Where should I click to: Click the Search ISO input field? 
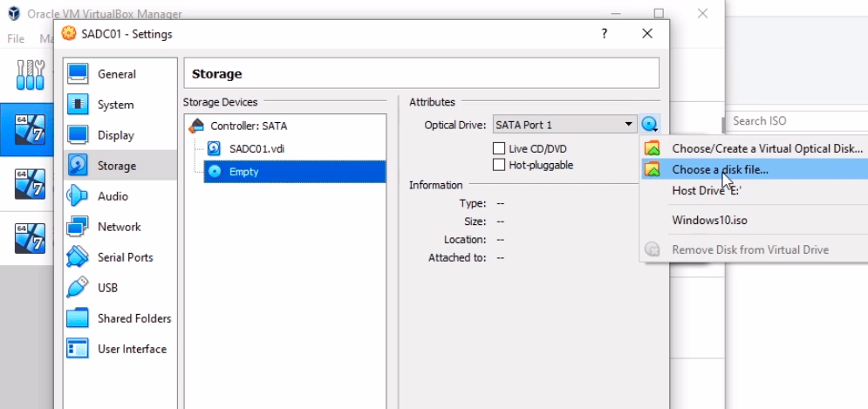(x=797, y=120)
